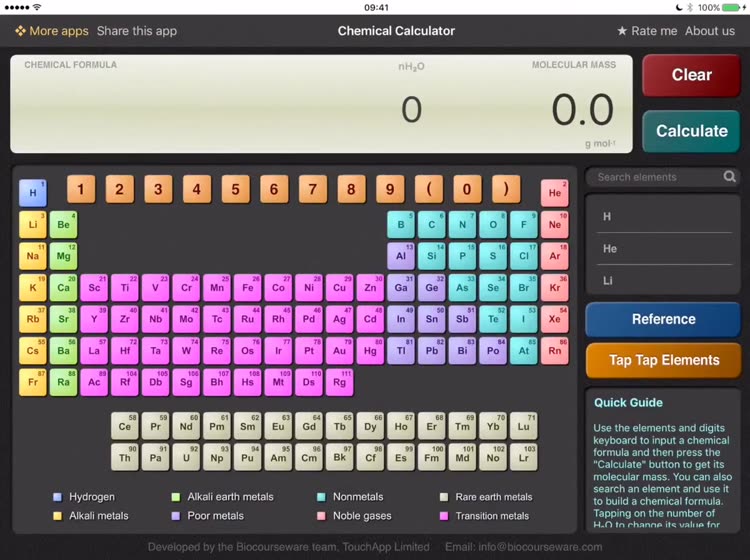Tap the digit 9 key
The image size is (750, 560).
click(390, 189)
